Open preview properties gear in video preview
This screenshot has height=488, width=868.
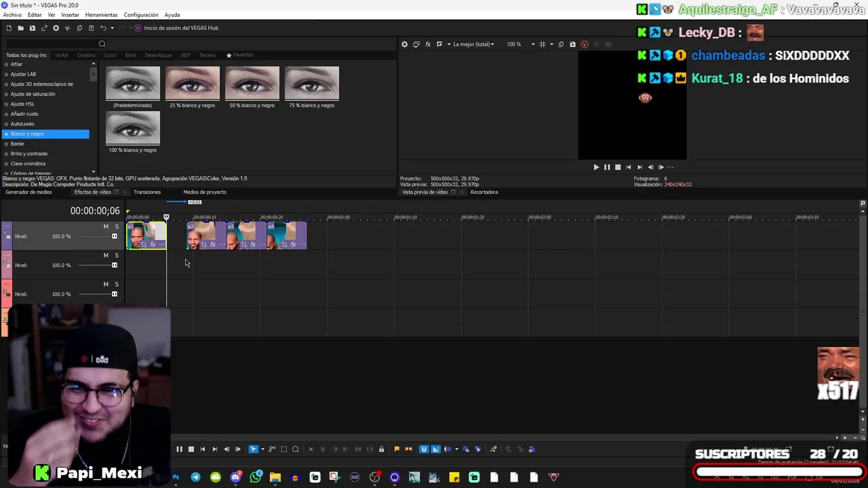coord(405,44)
